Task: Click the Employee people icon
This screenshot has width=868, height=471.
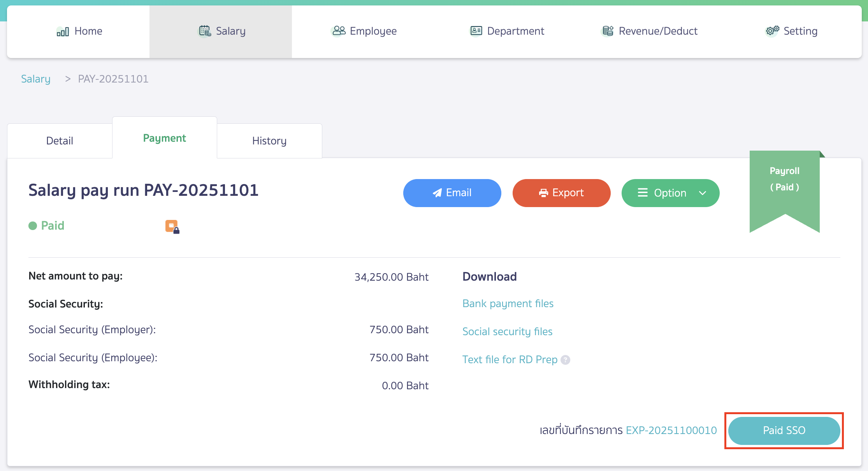Action: click(x=339, y=31)
